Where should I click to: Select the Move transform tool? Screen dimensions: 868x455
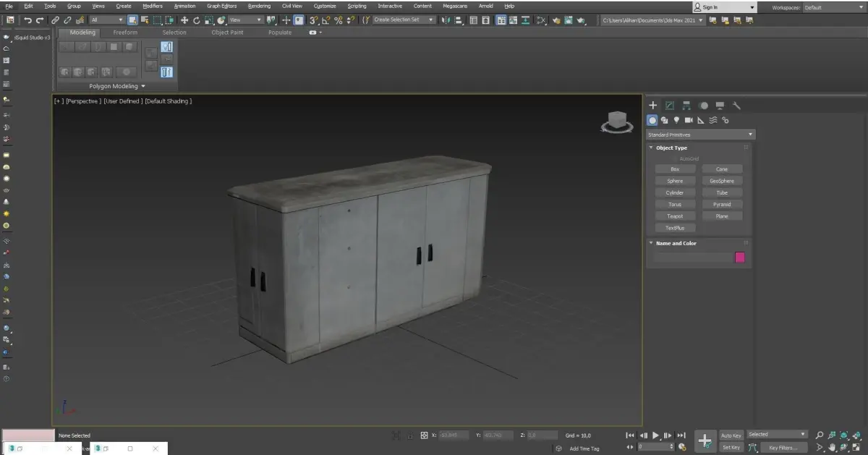pos(184,20)
